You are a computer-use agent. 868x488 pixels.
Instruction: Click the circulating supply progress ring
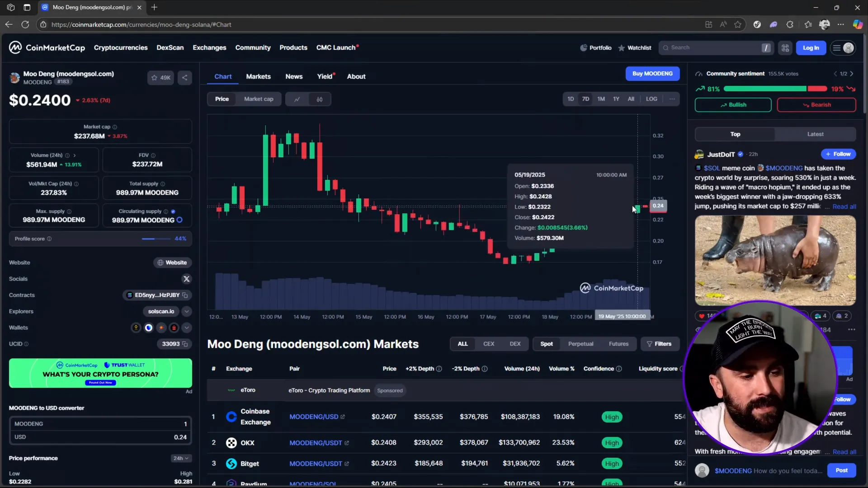point(179,220)
